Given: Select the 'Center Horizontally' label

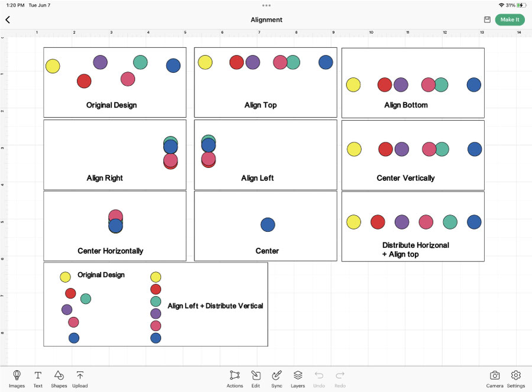Looking at the screenshot, I should pos(111,251).
